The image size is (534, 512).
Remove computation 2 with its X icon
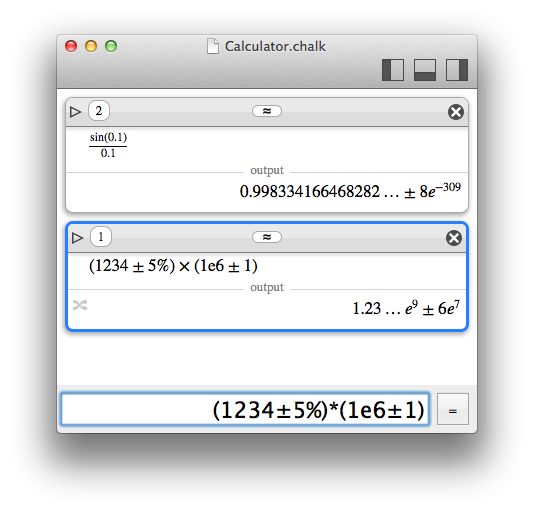456,112
